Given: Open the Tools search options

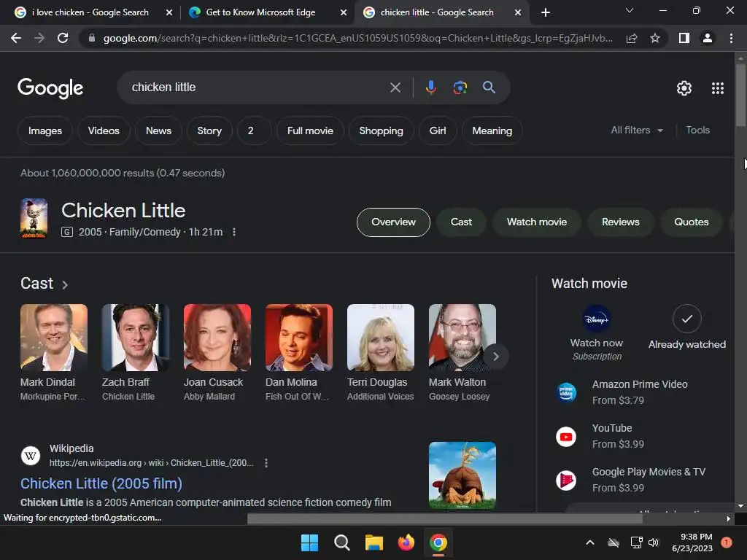Looking at the screenshot, I should coord(697,130).
